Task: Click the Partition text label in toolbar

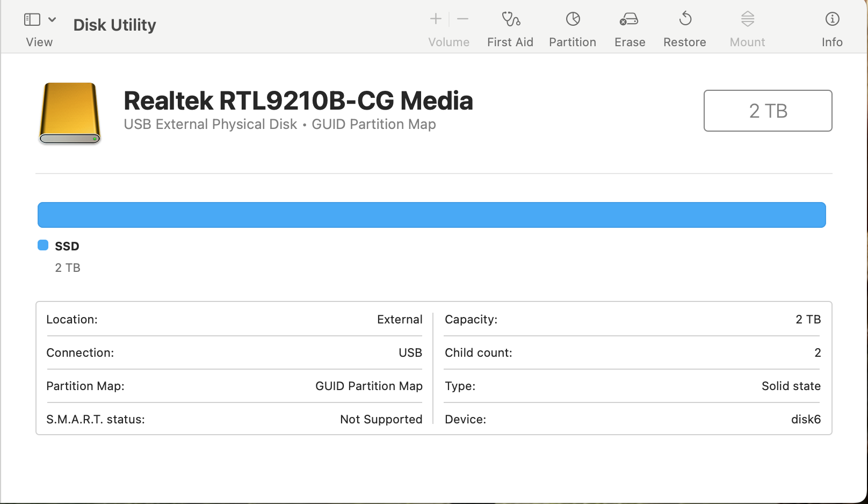Action: pos(573,42)
